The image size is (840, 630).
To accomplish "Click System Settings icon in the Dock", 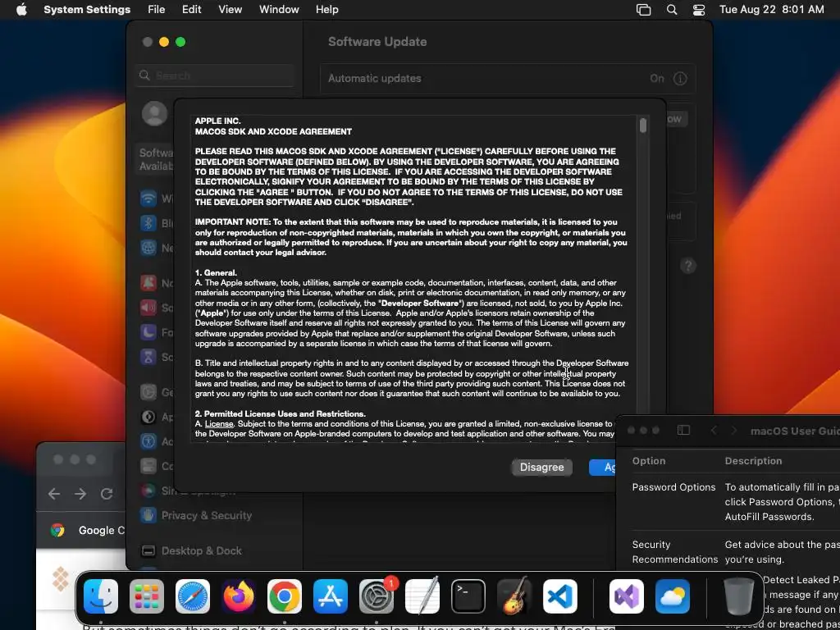I will (x=377, y=596).
